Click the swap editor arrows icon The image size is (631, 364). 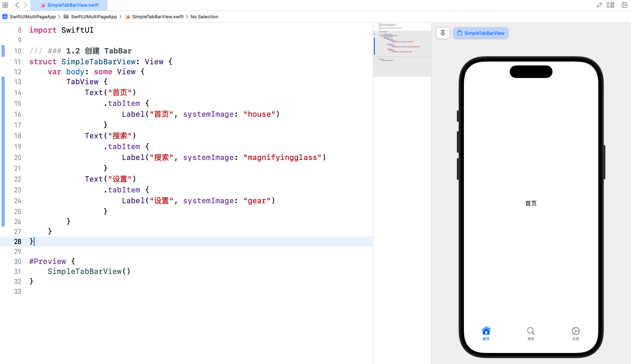[599, 5]
